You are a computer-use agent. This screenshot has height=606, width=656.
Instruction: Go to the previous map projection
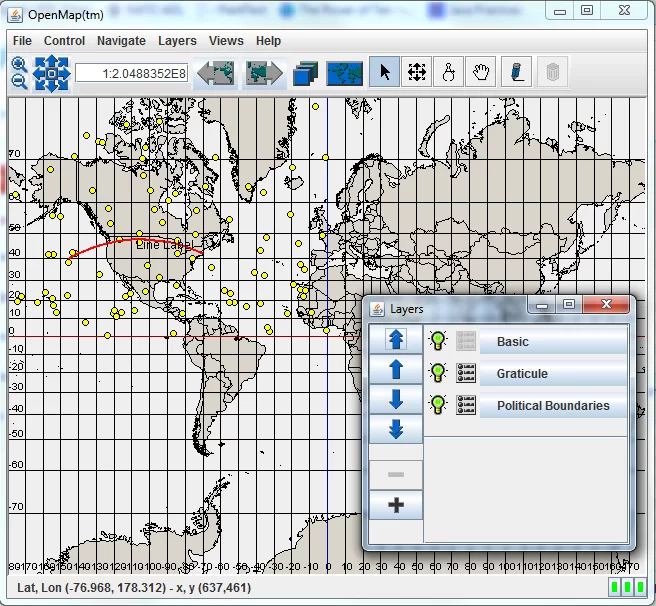click(x=216, y=73)
